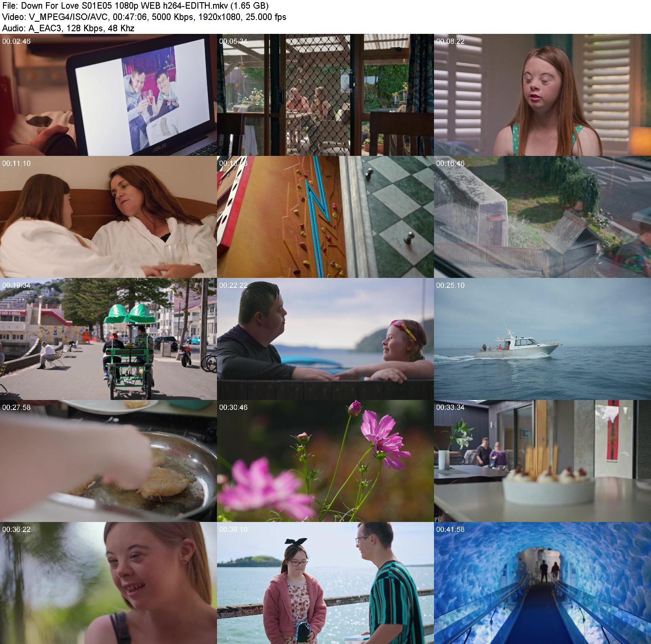
Task: Select the 00:22:22 hot tub frame
Action: click(325, 339)
